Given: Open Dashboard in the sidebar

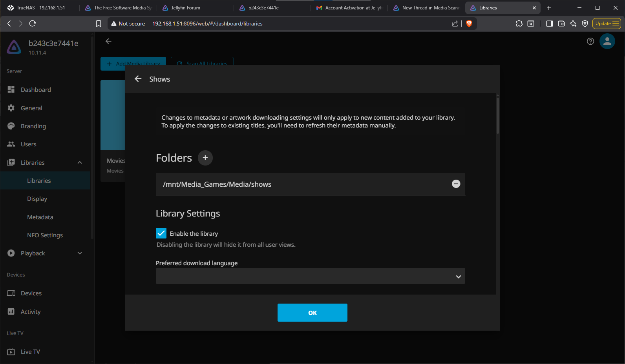Looking at the screenshot, I should pyautogui.click(x=36, y=90).
